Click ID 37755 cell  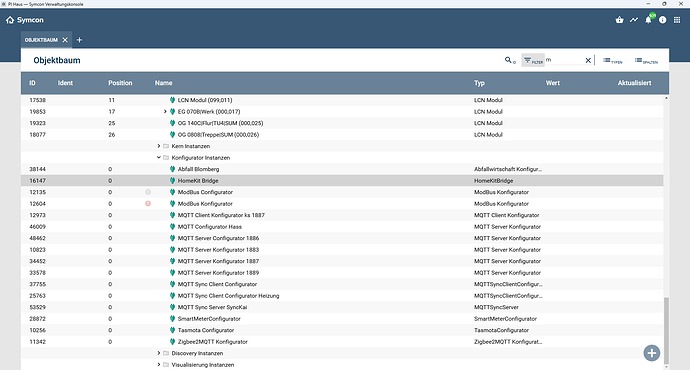37,284
